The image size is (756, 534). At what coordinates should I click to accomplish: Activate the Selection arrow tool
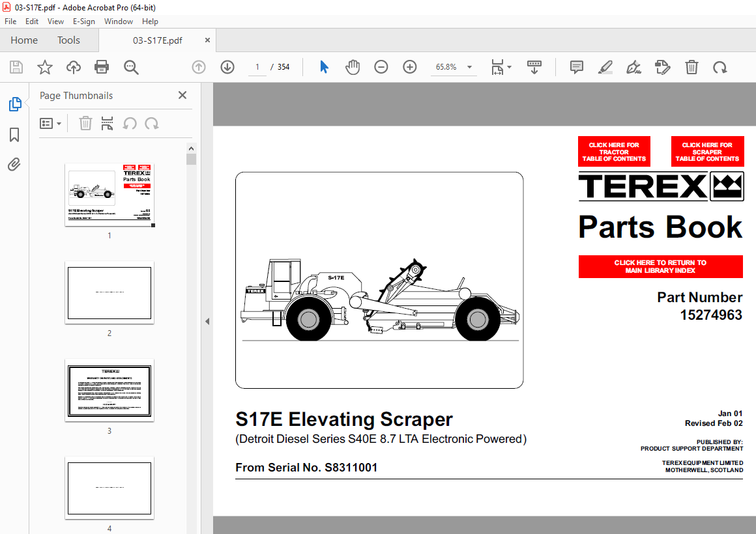(x=324, y=67)
